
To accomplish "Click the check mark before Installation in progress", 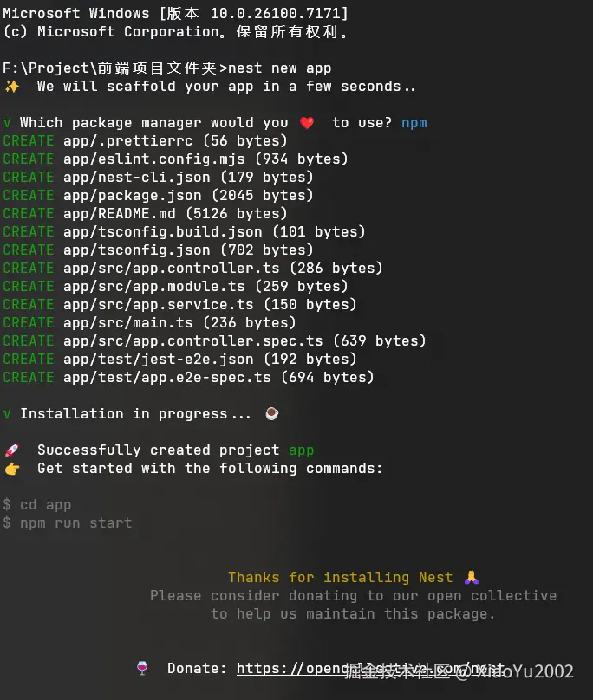I will tap(7, 414).
